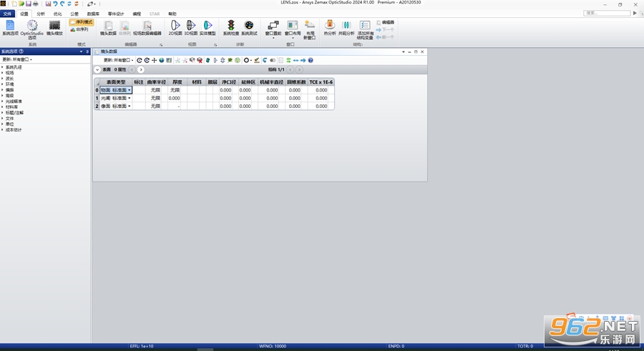Switch to the 分析 ribbon tab
Viewport: 644px width, 351px height.
point(41,14)
